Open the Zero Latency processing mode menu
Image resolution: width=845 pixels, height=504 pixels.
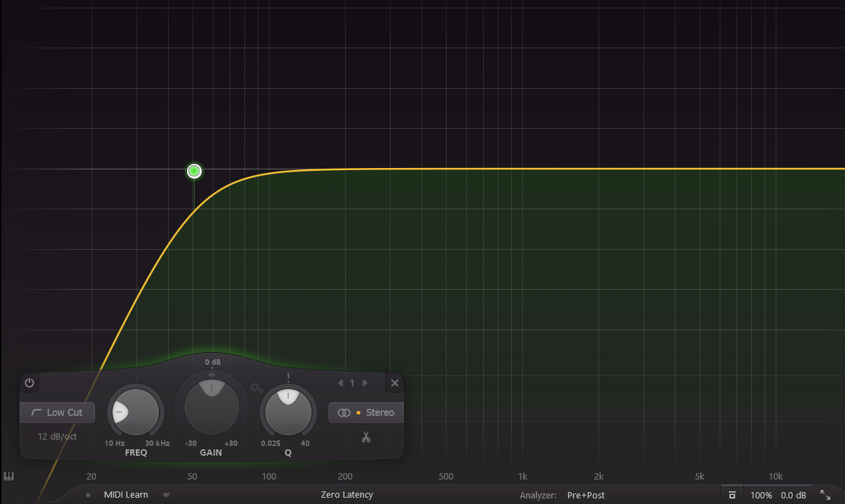pos(347,495)
